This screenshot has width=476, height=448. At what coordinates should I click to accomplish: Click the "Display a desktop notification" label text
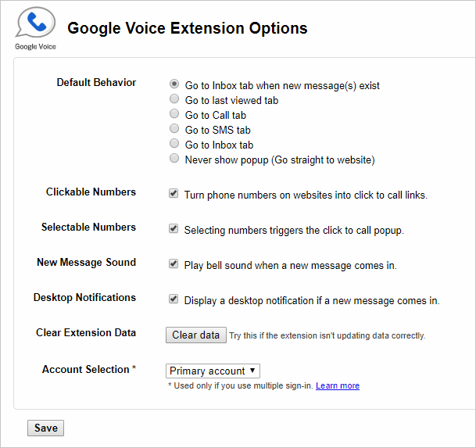pos(312,300)
